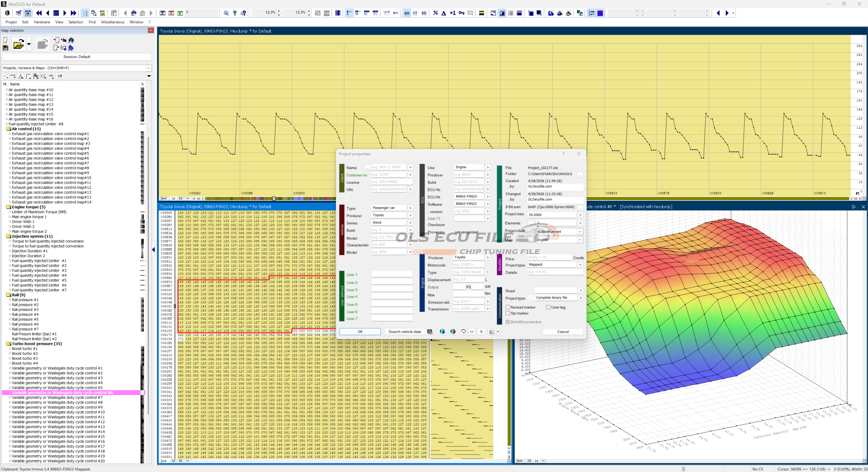Create a new project with the blank page icon

tap(5, 40)
